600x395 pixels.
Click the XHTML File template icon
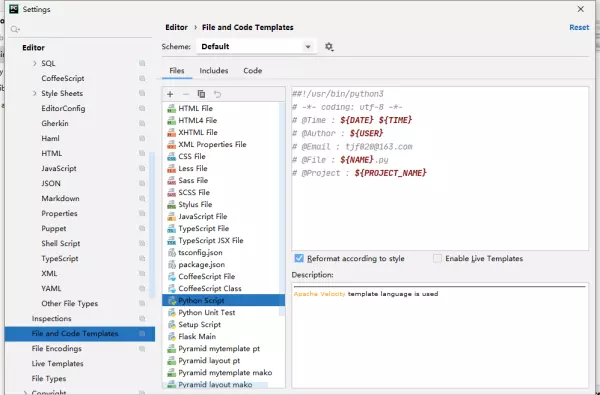tap(171, 133)
